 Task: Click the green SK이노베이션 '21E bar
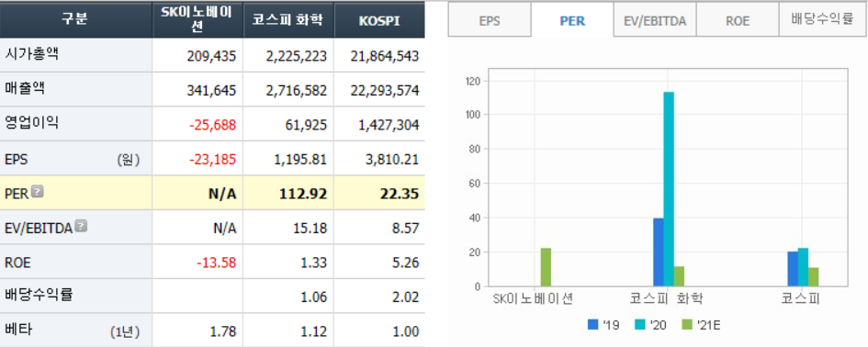coord(546,267)
